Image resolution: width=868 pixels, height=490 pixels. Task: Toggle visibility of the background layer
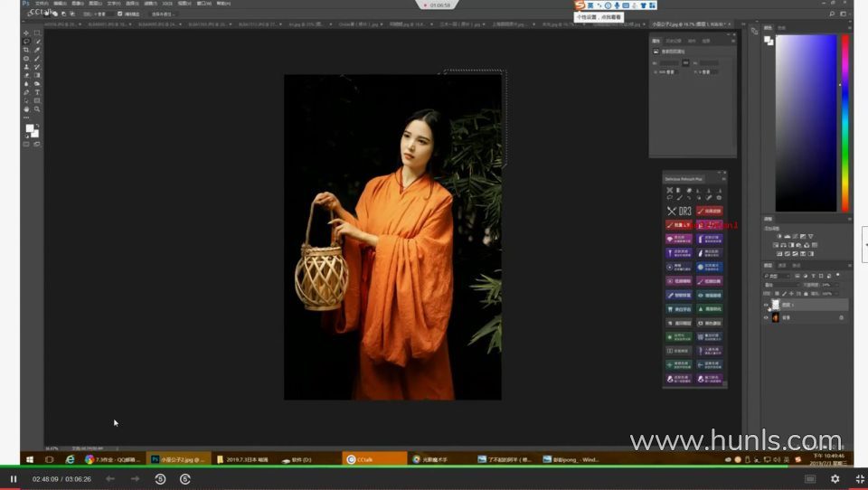(766, 317)
